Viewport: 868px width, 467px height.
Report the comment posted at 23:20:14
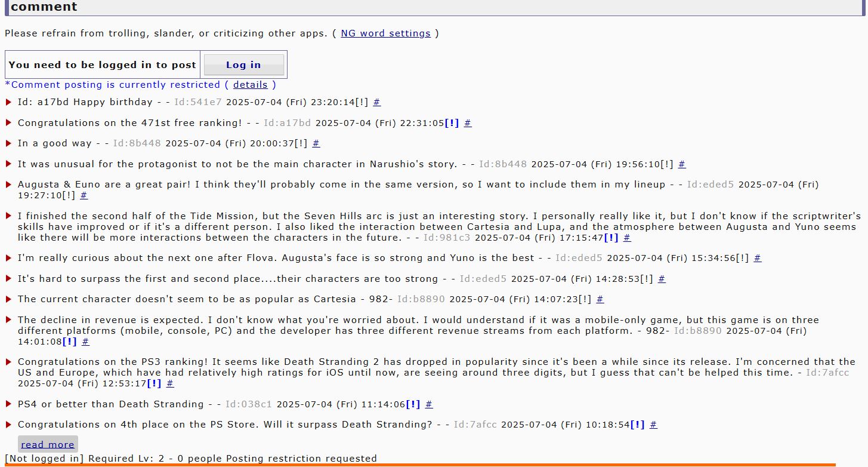click(x=362, y=102)
